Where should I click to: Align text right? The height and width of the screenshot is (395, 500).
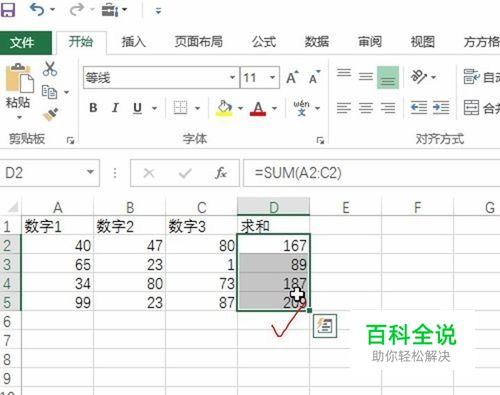388,108
